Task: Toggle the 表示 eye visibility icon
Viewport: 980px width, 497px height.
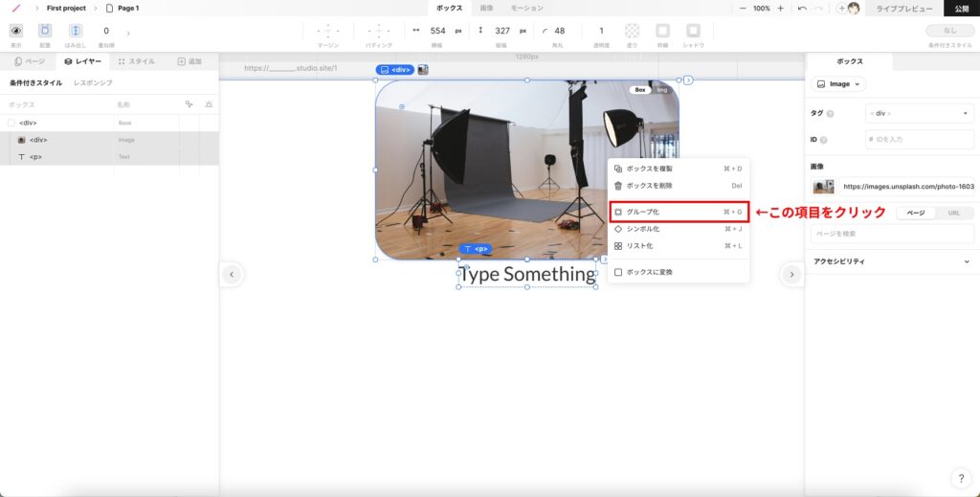Action: pos(15,31)
